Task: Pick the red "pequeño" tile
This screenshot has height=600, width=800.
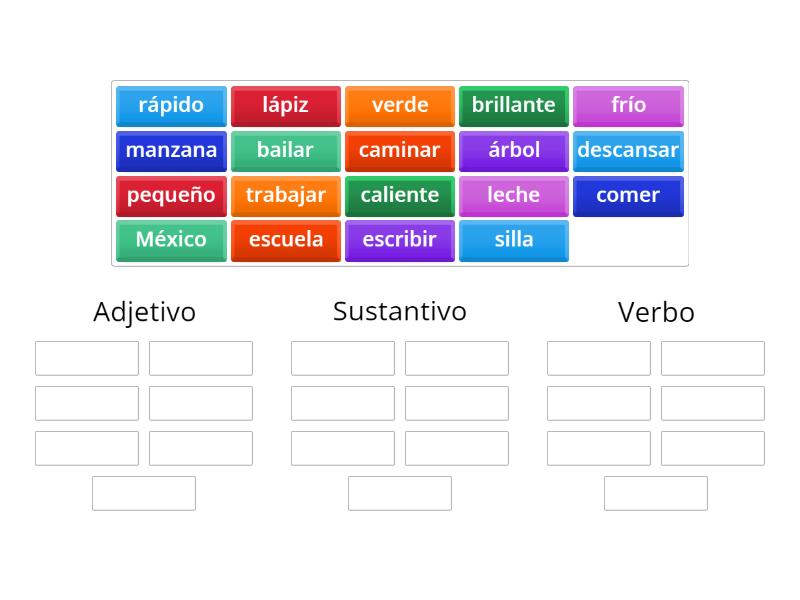Action: tap(171, 195)
